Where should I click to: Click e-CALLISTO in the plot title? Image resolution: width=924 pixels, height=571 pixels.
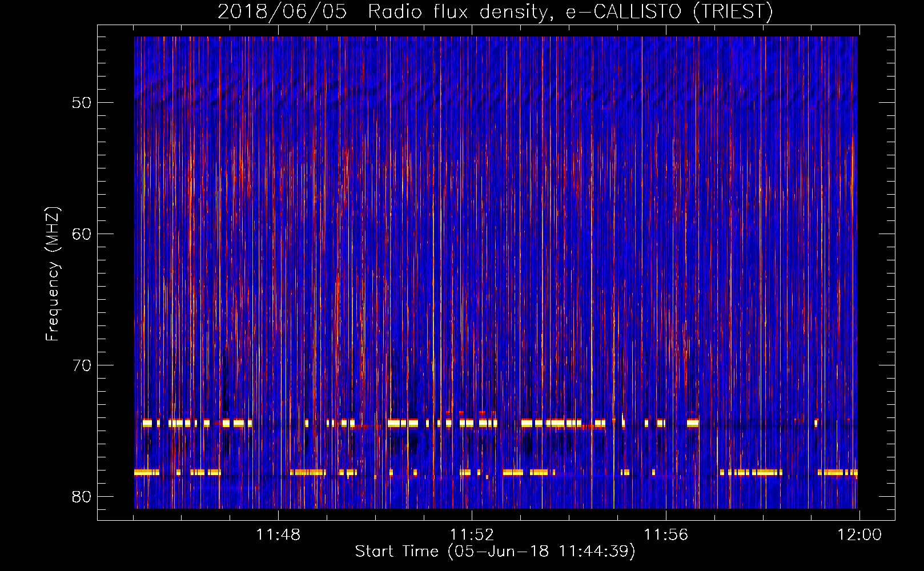click(x=624, y=12)
